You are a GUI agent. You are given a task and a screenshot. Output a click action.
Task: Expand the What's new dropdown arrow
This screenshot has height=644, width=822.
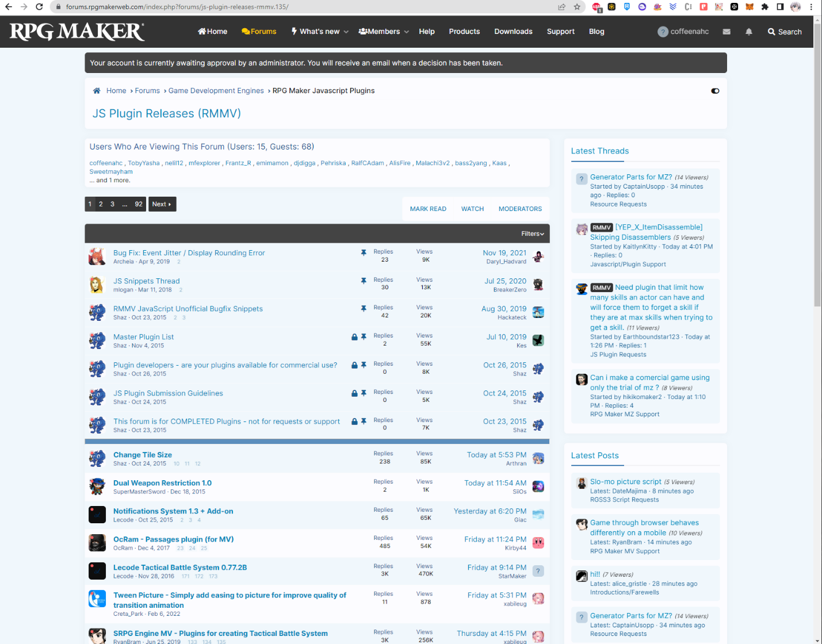pos(346,32)
